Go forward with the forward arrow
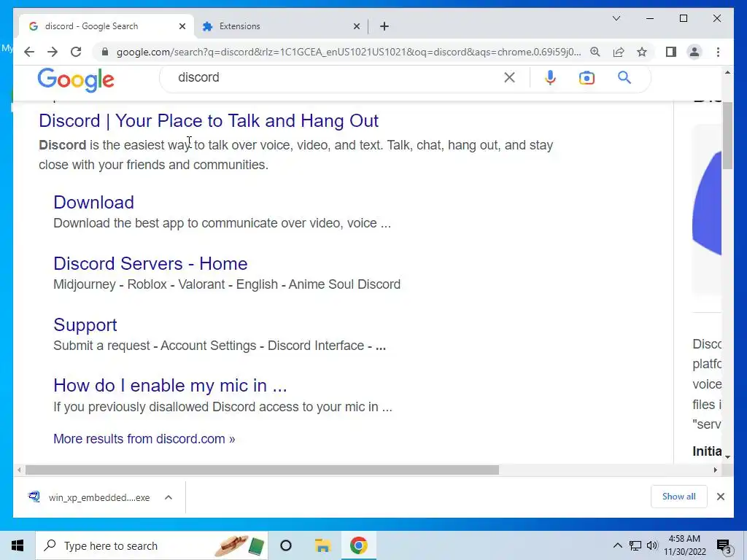Image resolution: width=747 pixels, height=560 pixels. point(53,52)
